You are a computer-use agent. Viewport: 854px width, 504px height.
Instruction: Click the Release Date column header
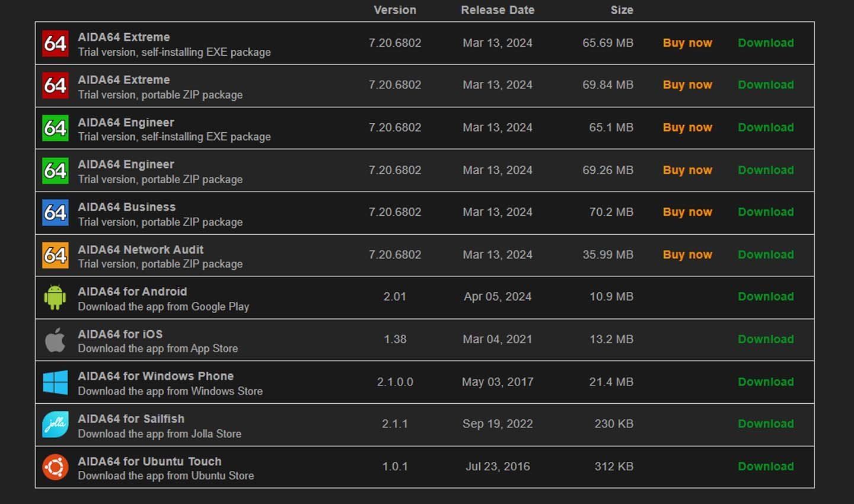tap(498, 10)
